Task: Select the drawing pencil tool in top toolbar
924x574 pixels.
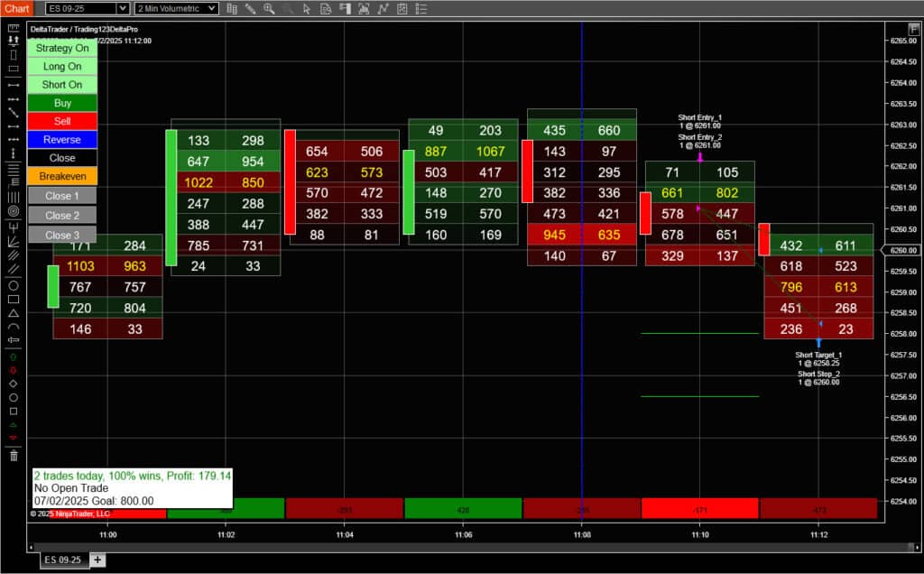Action: [x=251, y=8]
